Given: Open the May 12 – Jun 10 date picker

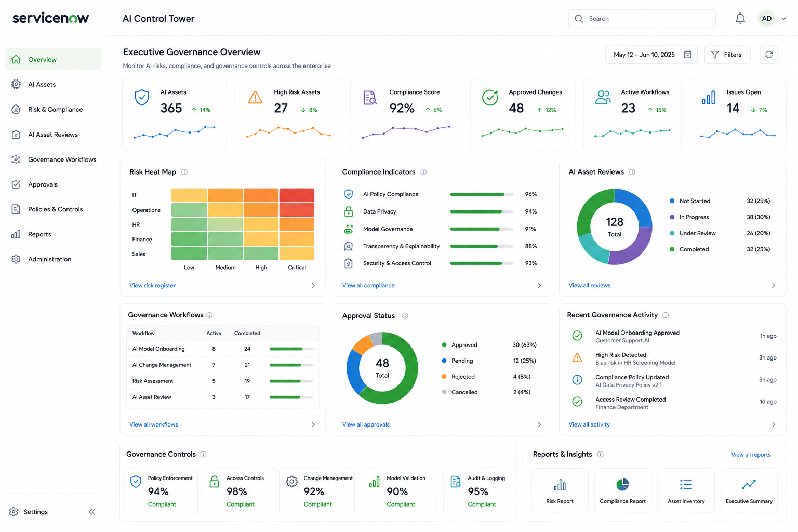Looking at the screenshot, I should click(x=651, y=55).
